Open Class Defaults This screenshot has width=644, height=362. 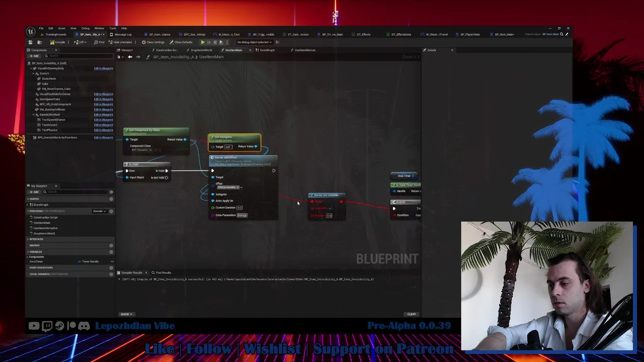click(x=181, y=42)
